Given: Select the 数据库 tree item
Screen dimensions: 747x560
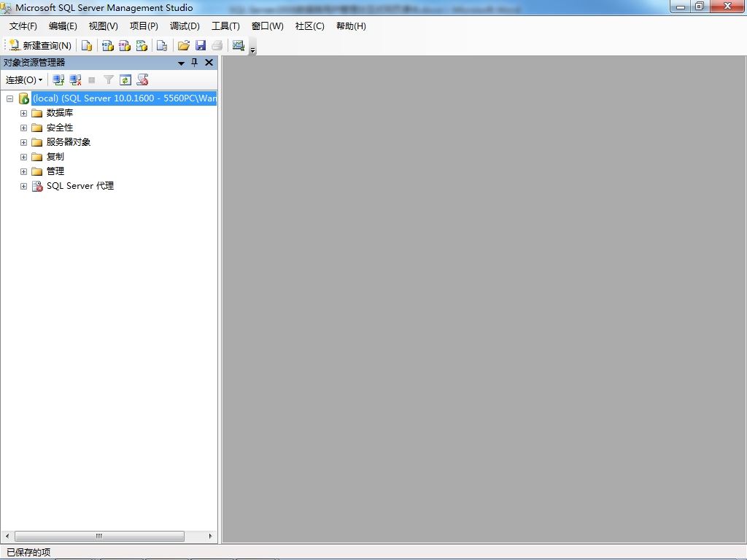Looking at the screenshot, I should tap(60, 113).
